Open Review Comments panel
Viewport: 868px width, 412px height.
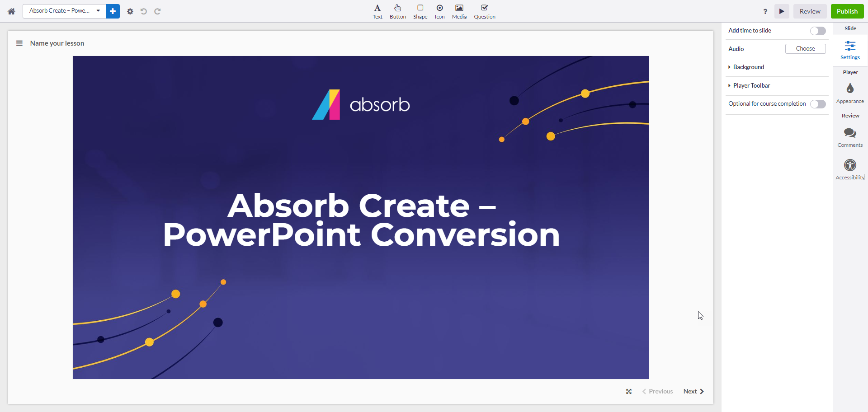tap(850, 138)
